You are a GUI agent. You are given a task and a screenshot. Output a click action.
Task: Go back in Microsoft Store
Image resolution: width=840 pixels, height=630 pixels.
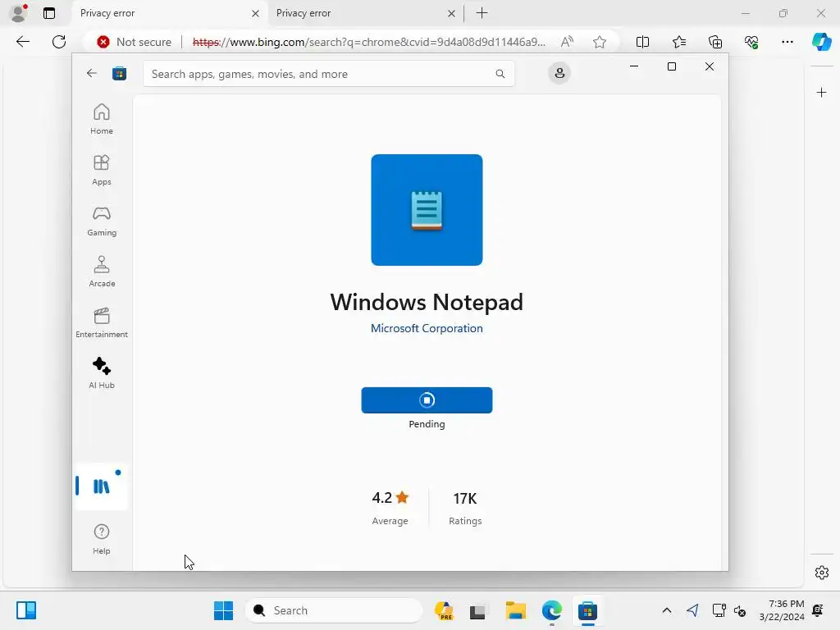(92, 73)
